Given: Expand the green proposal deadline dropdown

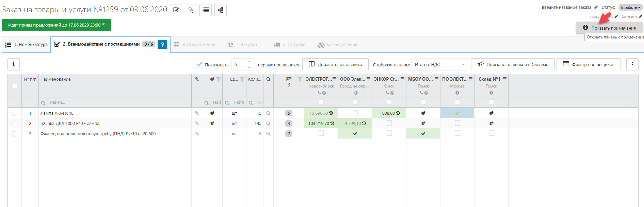Looking at the screenshot, I should click(56, 25).
